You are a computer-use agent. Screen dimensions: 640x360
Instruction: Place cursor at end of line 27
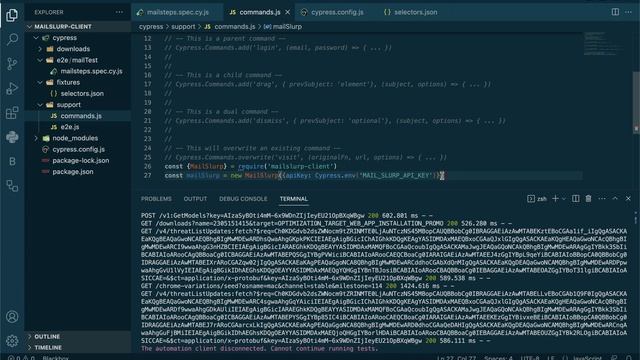[x=443, y=176]
